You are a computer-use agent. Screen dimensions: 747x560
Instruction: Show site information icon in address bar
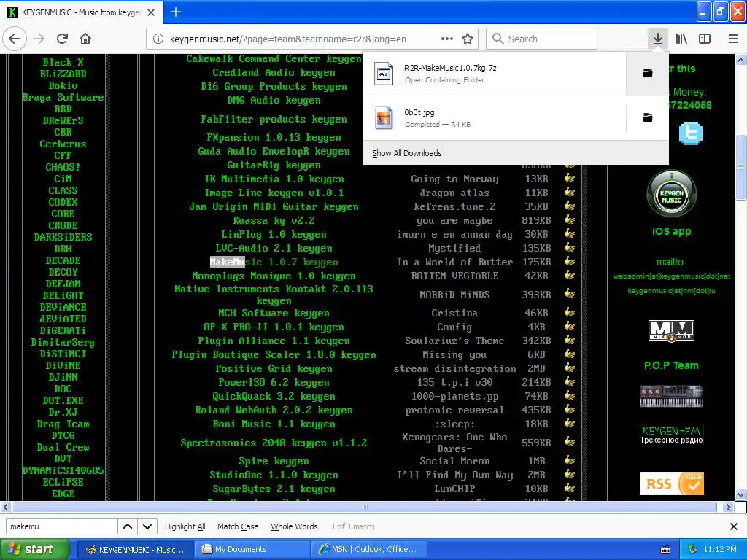coord(158,39)
